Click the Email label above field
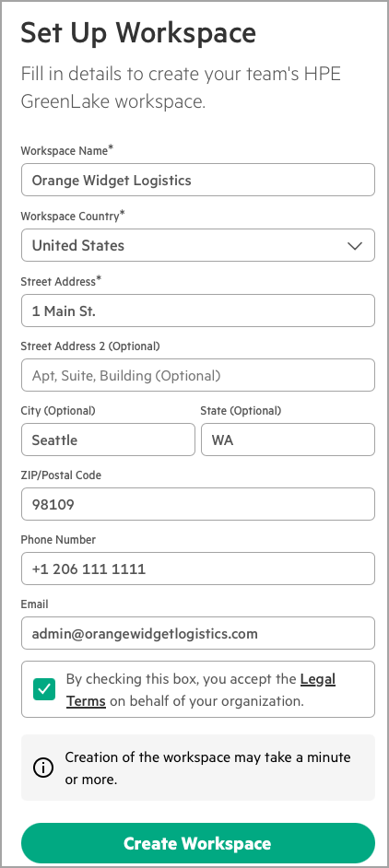 [34, 604]
